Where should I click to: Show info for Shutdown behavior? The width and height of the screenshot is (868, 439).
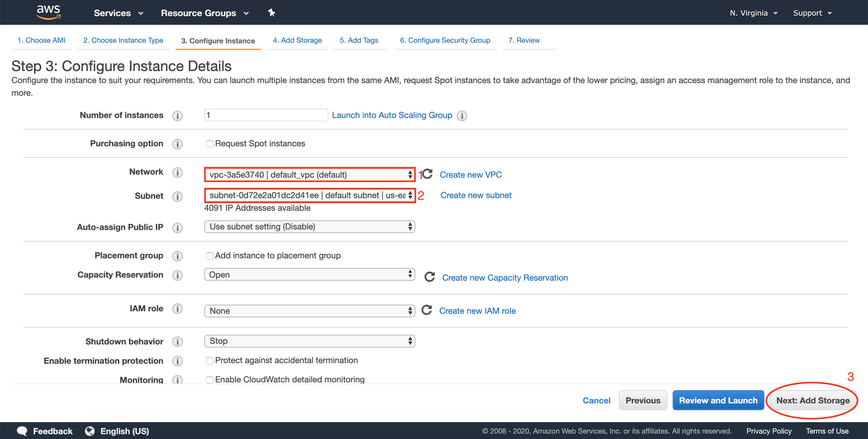tap(178, 342)
